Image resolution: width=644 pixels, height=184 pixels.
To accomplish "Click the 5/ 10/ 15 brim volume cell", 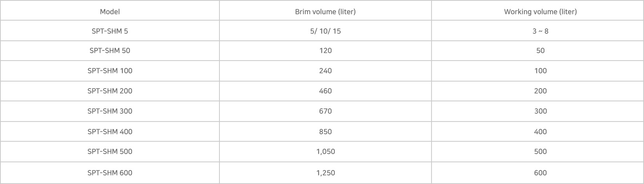I will 325,31.
